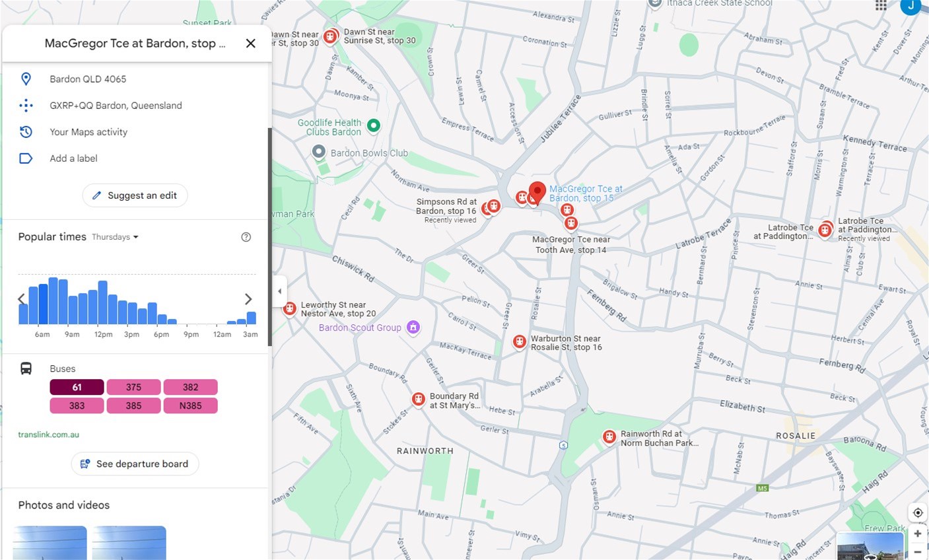The image size is (929, 560).
Task: Open the Thursdays day dropdown
Action: (115, 237)
